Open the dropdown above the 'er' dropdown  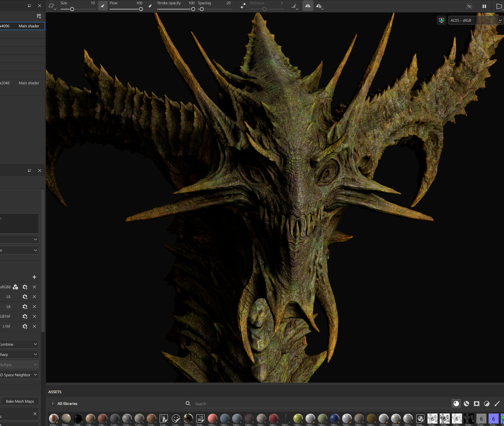pos(19,239)
